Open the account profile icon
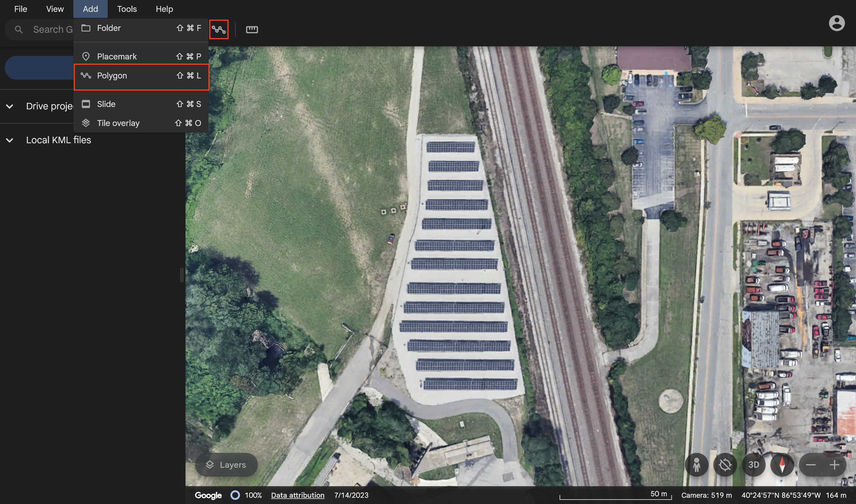856x504 pixels. 836,23
